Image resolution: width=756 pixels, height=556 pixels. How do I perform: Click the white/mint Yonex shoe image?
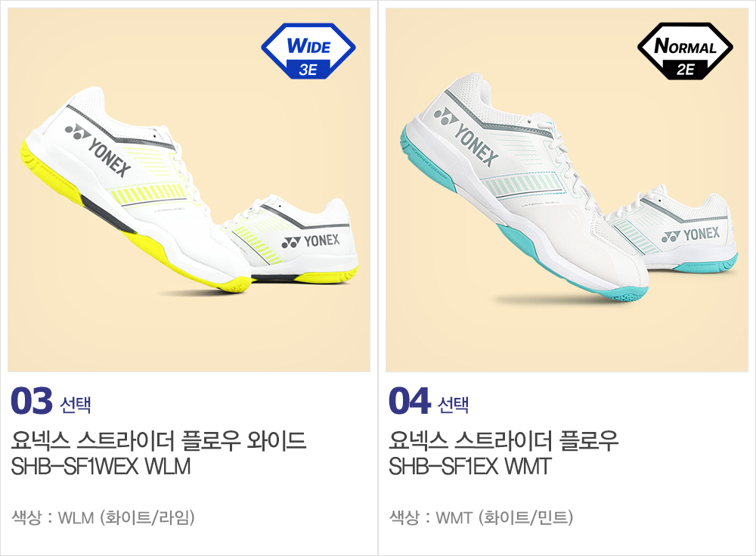coord(567,190)
